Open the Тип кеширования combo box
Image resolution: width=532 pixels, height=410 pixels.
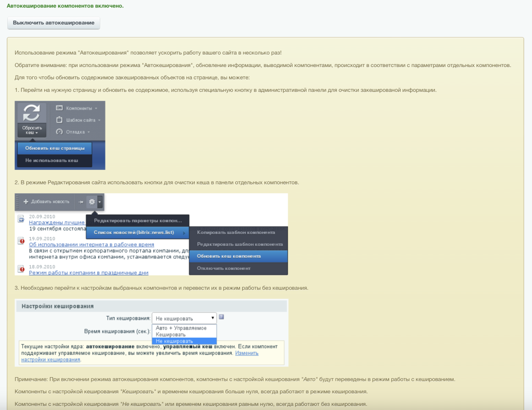(x=184, y=319)
